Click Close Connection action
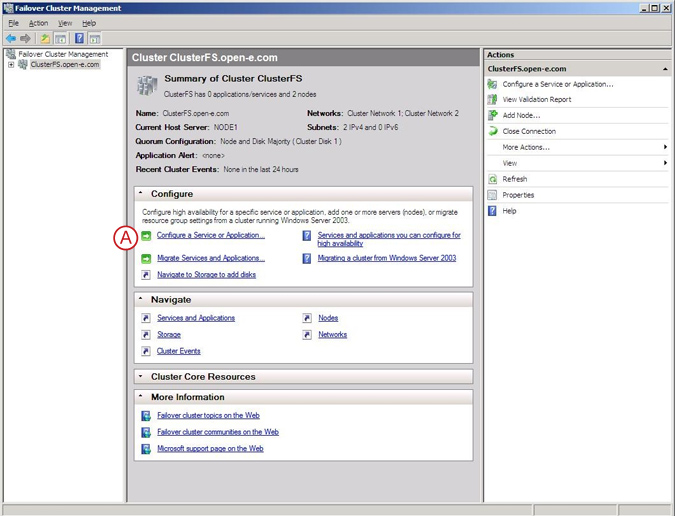 click(529, 131)
